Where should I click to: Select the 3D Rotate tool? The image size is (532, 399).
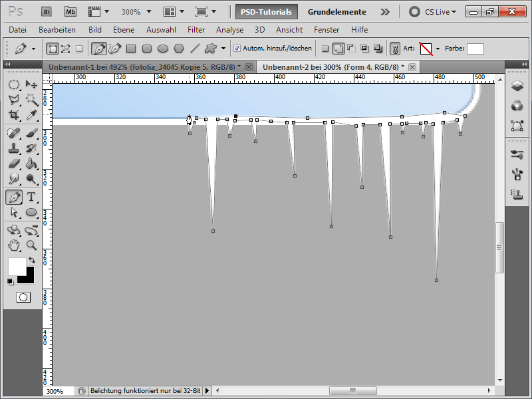14,230
